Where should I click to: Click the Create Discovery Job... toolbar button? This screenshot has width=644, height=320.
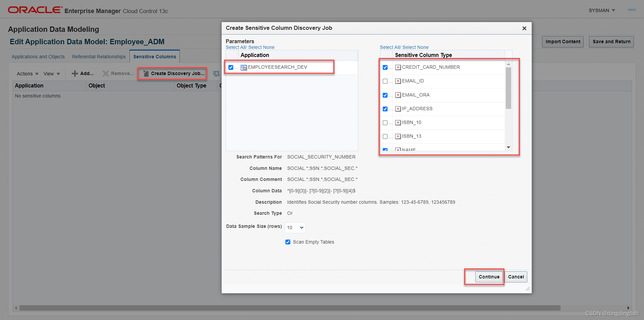click(x=174, y=73)
